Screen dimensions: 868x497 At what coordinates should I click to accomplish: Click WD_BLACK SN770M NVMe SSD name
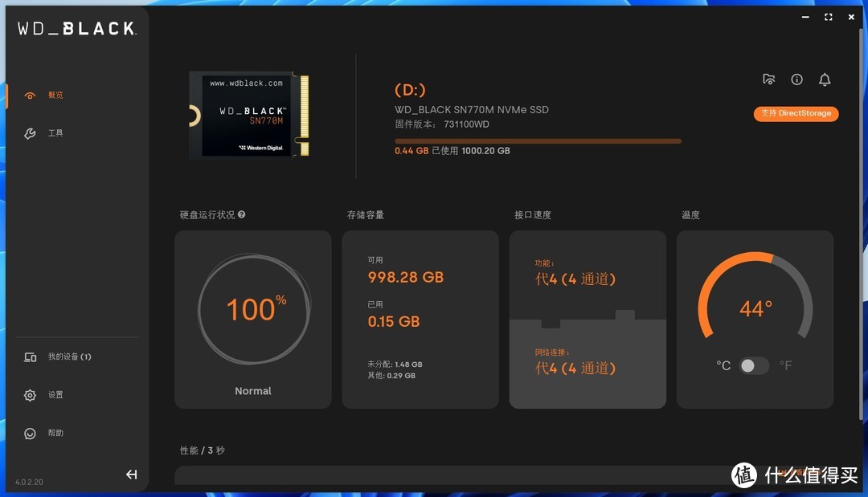coord(472,109)
